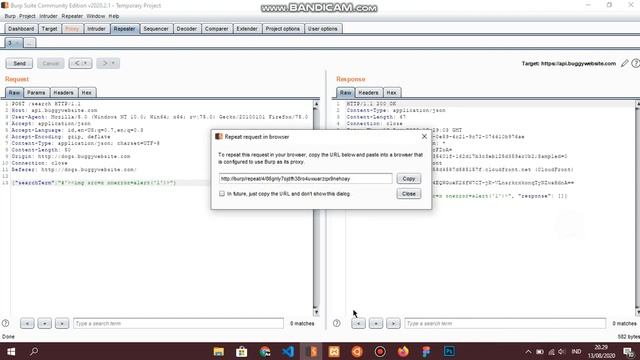The width and height of the screenshot is (640, 360).
Task: Open the Window menu
Action: (96, 16)
